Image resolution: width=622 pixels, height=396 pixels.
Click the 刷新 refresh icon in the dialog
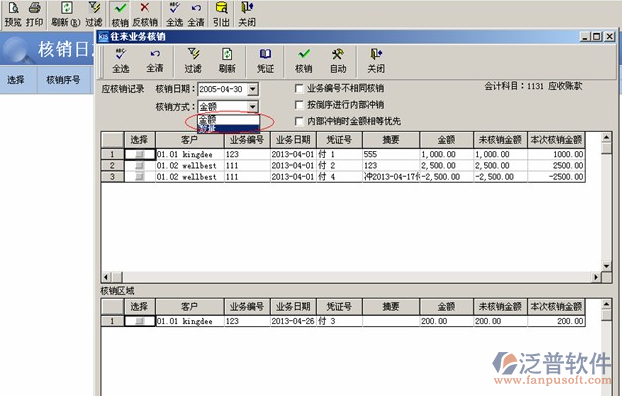(x=227, y=61)
